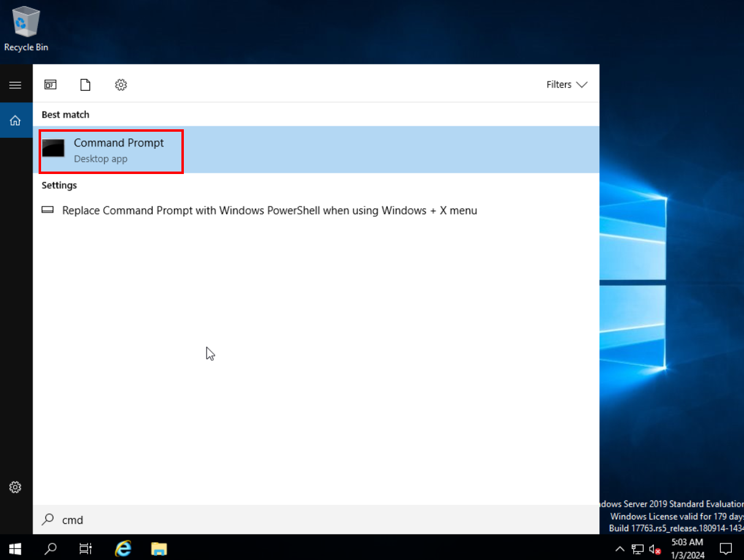Screen dimensions: 744x560
Task: Open Replace Command Prompt with PowerShell setting
Action: 270,211
